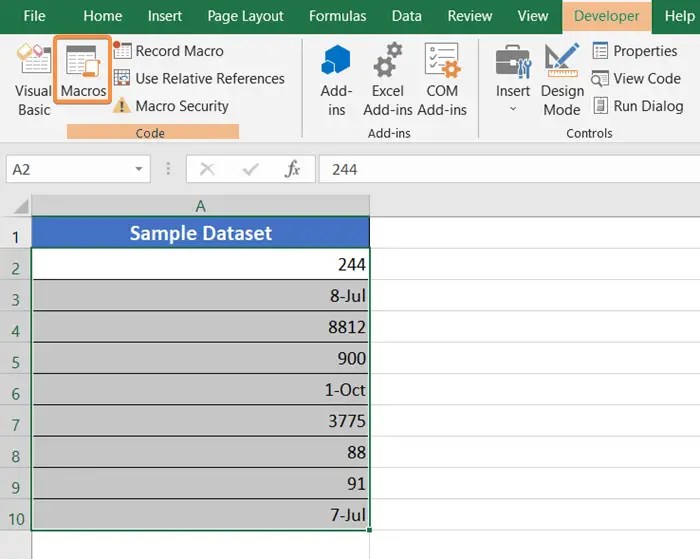The width and height of the screenshot is (700, 559).
Task: Select the cell containing 900
Action: coord(200,358)
